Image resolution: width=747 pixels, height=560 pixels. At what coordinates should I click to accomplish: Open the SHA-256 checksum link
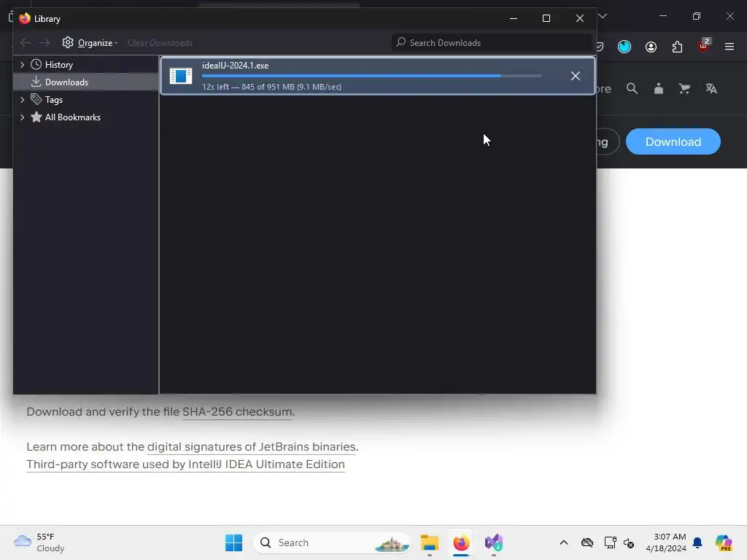coord(237,412)
